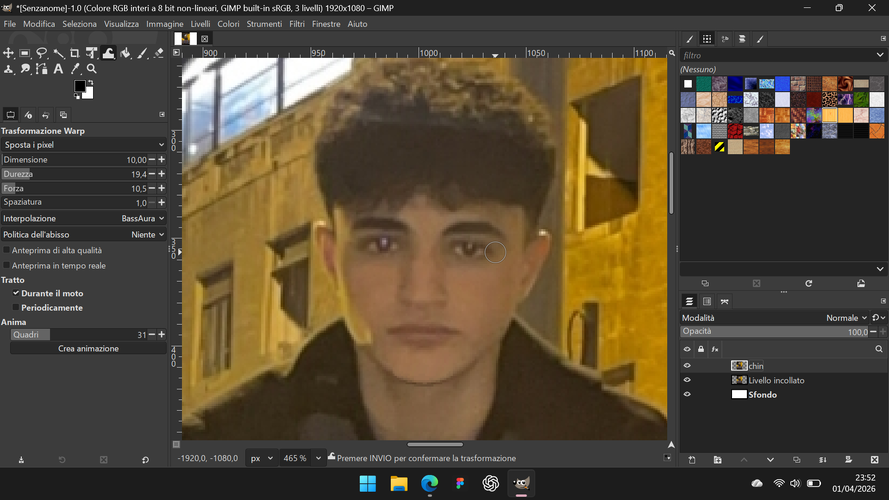Open the Strumenti menu

tap(264, 24)
